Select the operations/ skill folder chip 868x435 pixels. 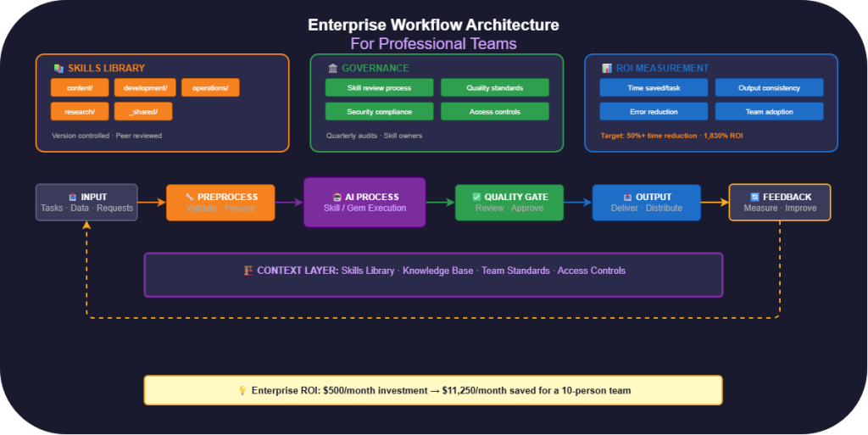point(210,87)
